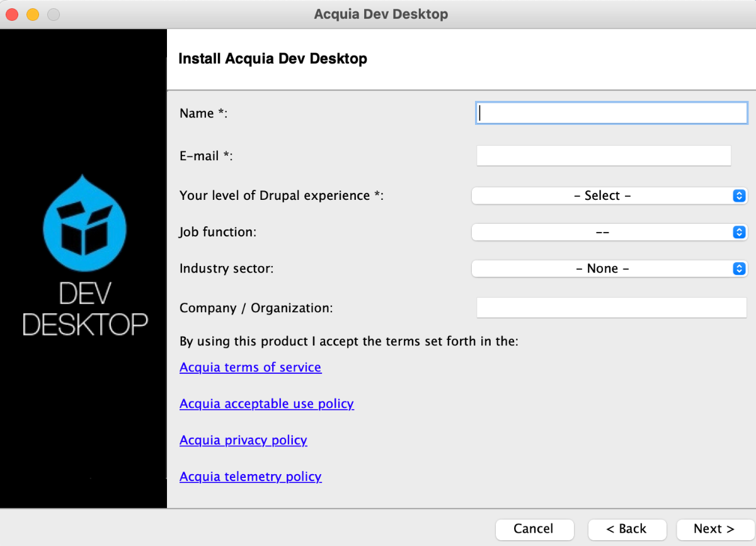Cancel the installation

point(534,529)
